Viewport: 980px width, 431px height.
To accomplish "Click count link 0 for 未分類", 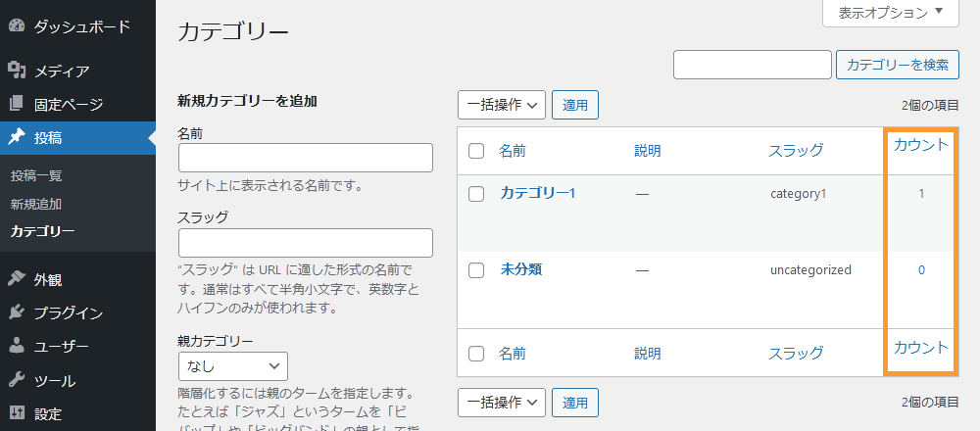I will point(921,269).
